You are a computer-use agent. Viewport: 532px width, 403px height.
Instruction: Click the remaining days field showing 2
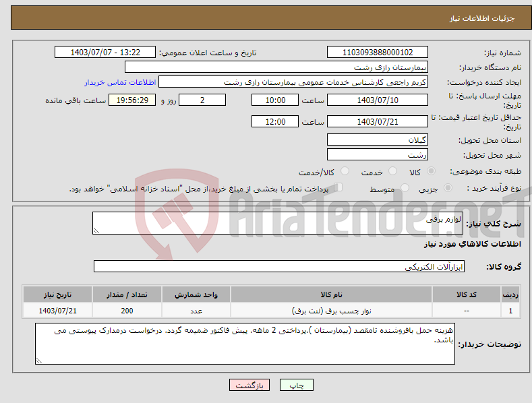point(202,100)
